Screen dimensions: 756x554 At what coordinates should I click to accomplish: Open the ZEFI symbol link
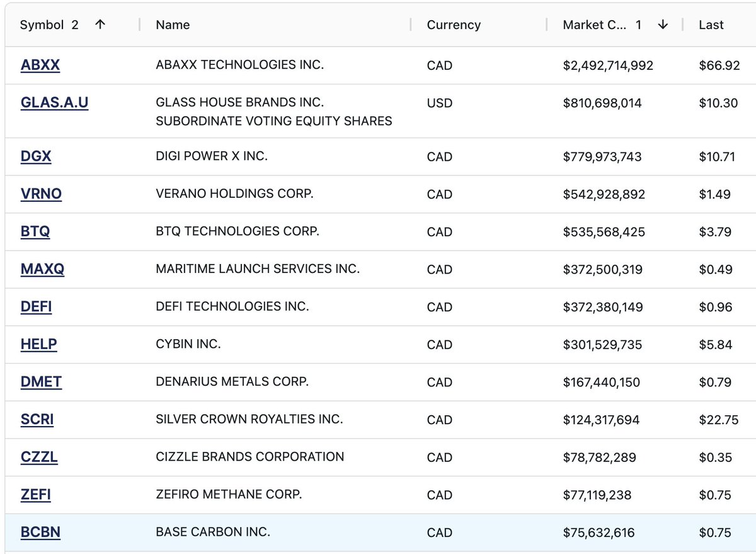tap(35, 495)
